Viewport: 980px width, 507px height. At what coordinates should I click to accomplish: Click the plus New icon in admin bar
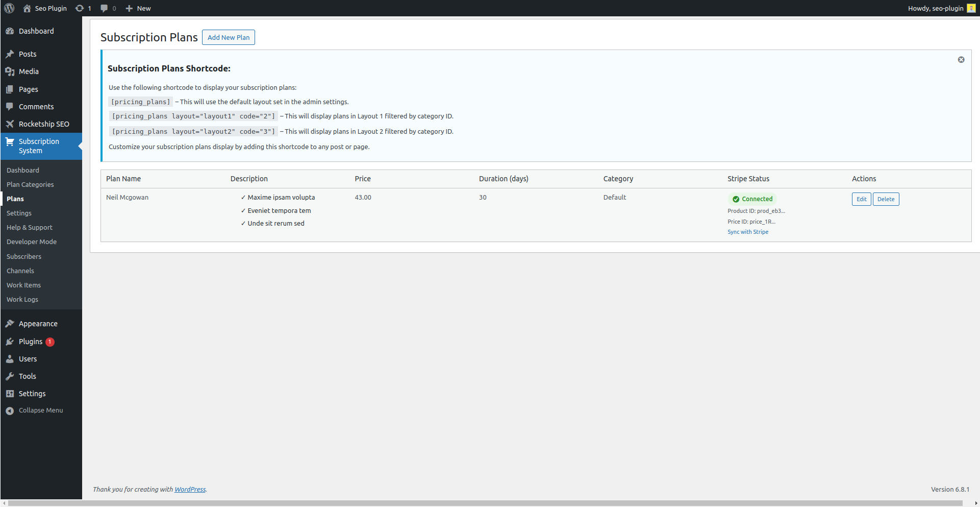click(x=129, y=8)
